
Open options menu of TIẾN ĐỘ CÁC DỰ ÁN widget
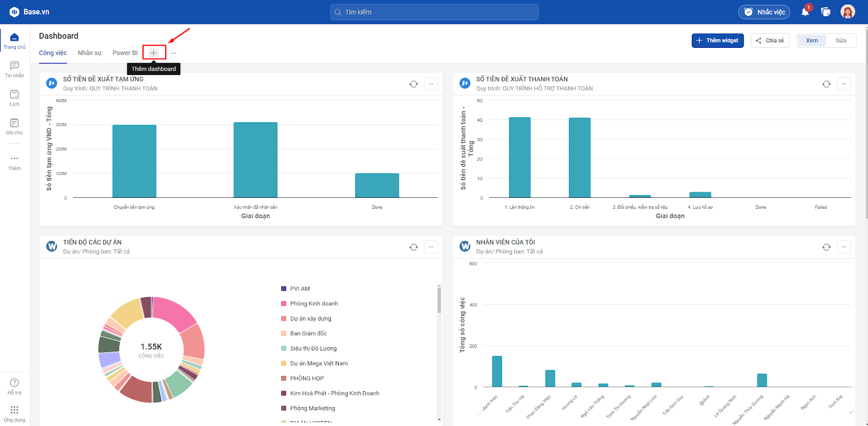coord(431,247)
